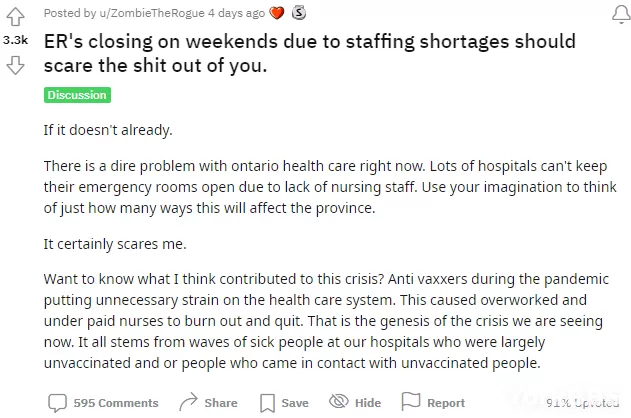The width and height of the screenshot is (631, 418).
Task: Click the Report flag icon
Action: tap(411, 402)
